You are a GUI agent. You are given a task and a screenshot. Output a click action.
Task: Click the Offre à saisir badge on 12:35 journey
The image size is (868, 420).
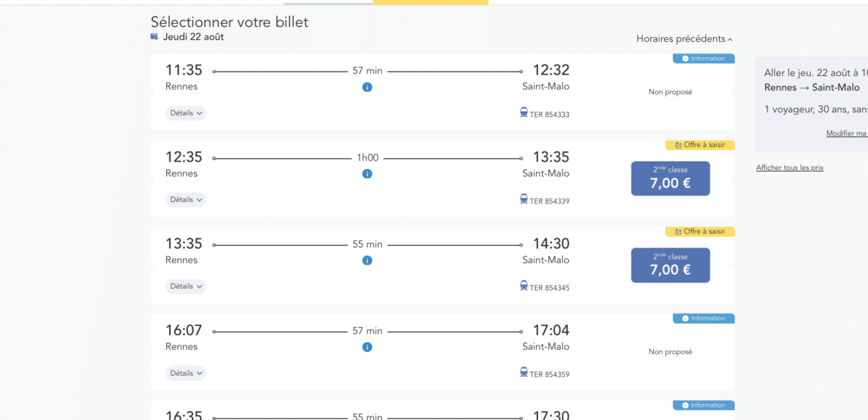pos(699,145)
